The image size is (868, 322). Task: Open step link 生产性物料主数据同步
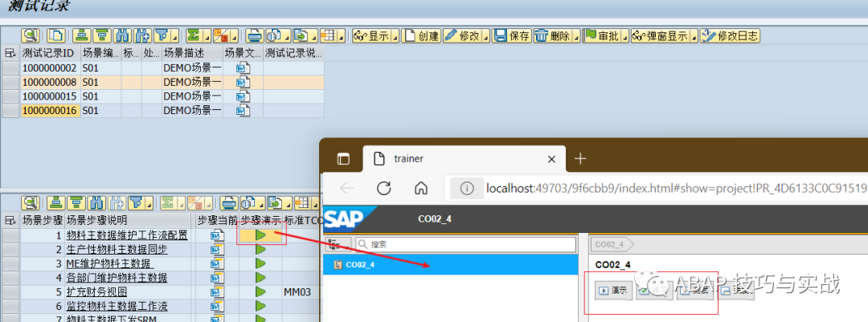pyautogui.click(x=117, y=250)
